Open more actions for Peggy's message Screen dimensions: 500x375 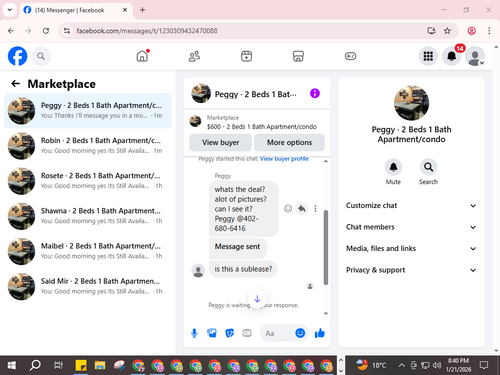tap(315, 209)
